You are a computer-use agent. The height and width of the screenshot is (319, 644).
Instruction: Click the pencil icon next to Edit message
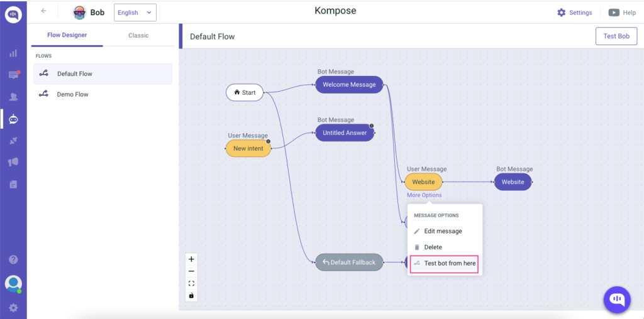click(417, 231)
